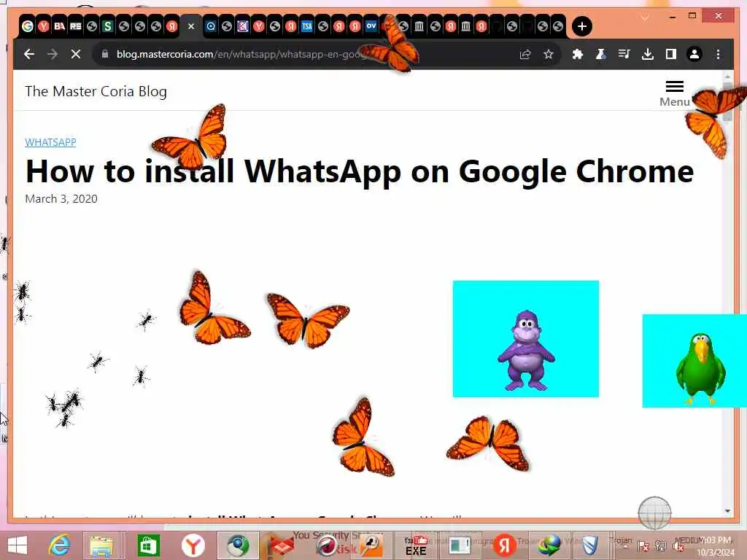Switch to the 'OV' tab

pos(371,26)
